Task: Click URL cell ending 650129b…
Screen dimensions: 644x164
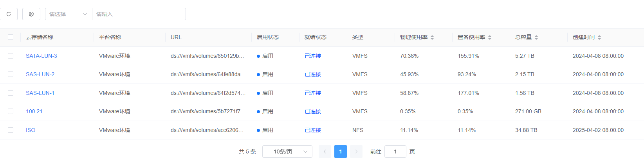Action: (207, 56)
